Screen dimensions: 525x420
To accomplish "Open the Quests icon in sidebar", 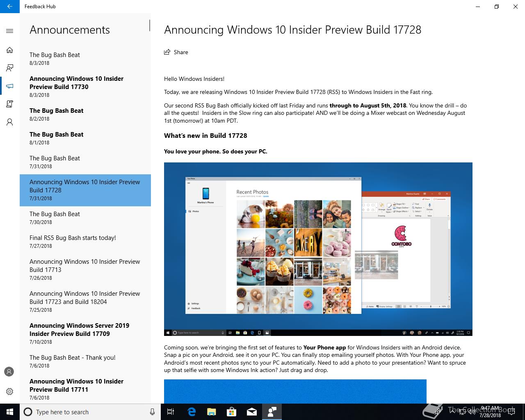I will click(x=10, y=104).
